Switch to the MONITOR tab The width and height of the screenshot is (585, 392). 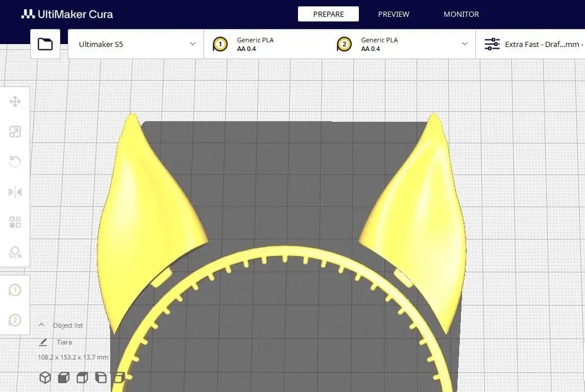[x=461, y=14]
